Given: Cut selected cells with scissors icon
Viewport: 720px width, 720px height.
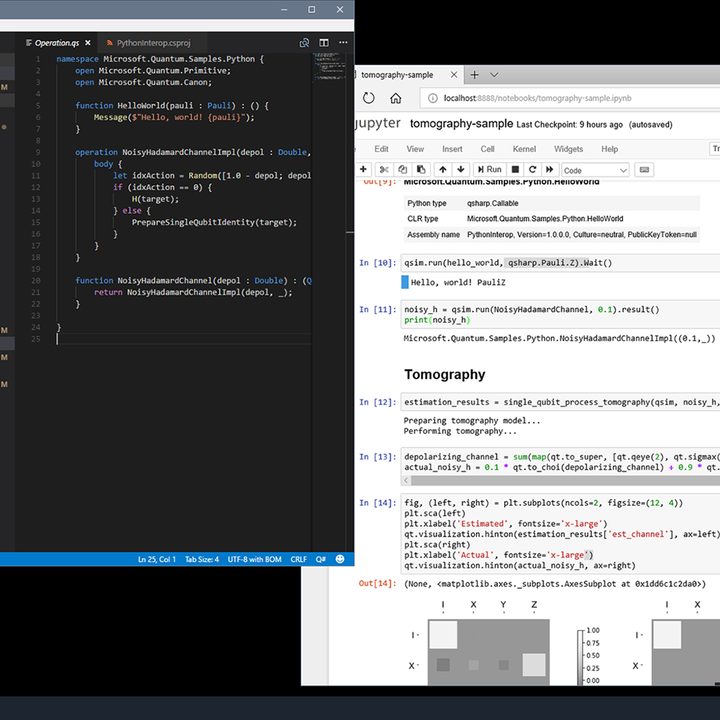Looking at the screenshot, I should coord(384,169).
